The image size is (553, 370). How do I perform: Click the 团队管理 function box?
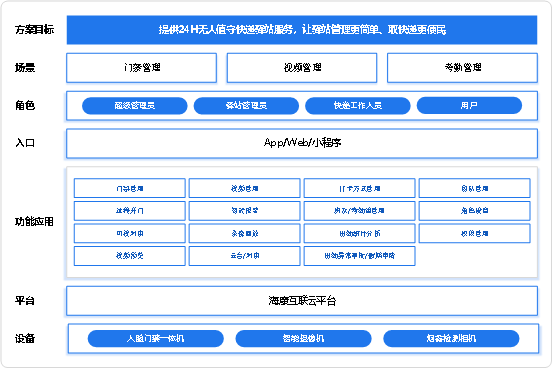point(474,188)
